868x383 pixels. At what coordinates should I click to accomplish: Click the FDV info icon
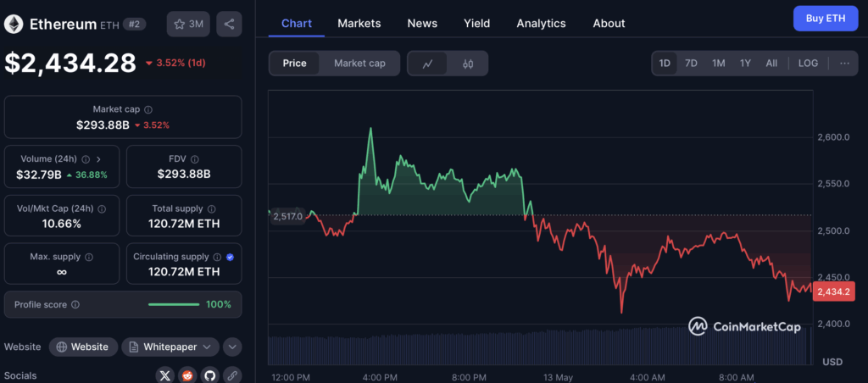(x=195, y=159)
